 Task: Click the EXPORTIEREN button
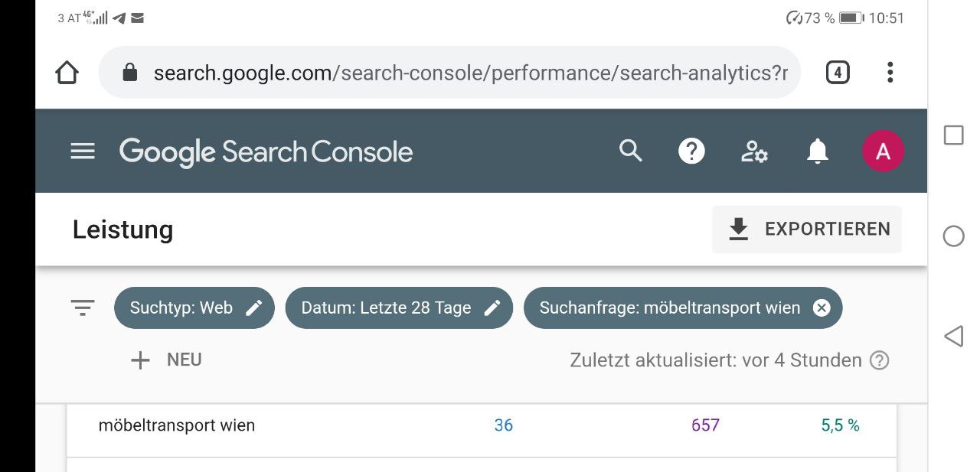click(x=807, y=229)
